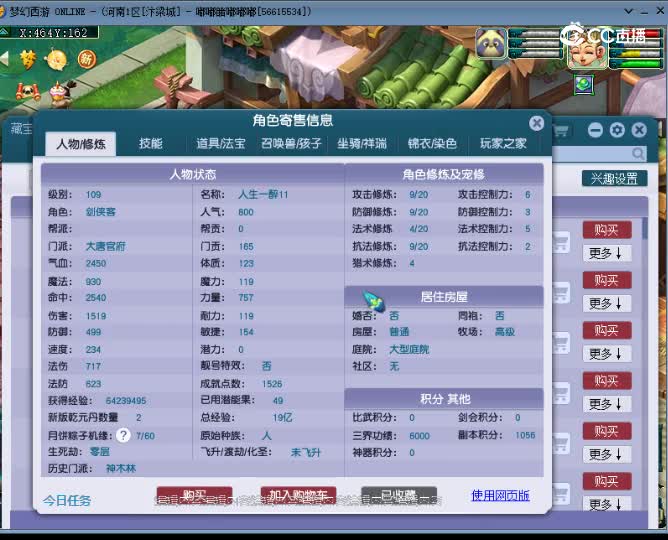View the 锦衣/染色 tab
668x540 pixels.
432,144
